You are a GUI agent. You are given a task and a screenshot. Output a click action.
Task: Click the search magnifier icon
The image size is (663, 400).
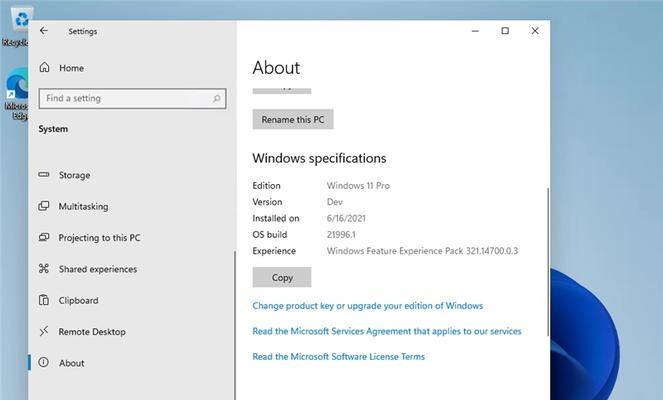coord(216,99)
